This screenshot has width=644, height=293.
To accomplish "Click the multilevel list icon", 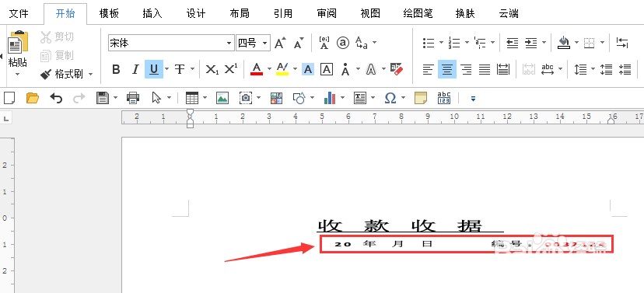I will 480,43.
